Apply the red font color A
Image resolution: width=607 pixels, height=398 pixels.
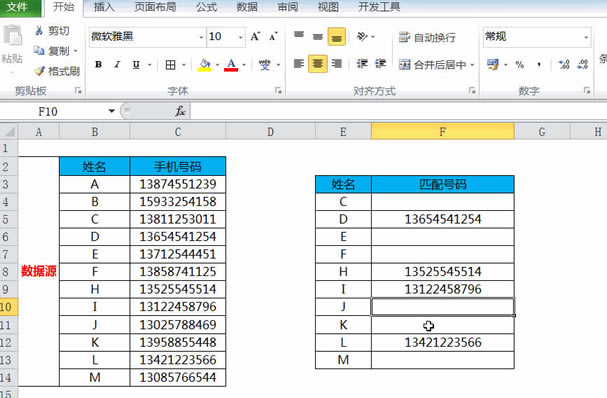point(231,65)
